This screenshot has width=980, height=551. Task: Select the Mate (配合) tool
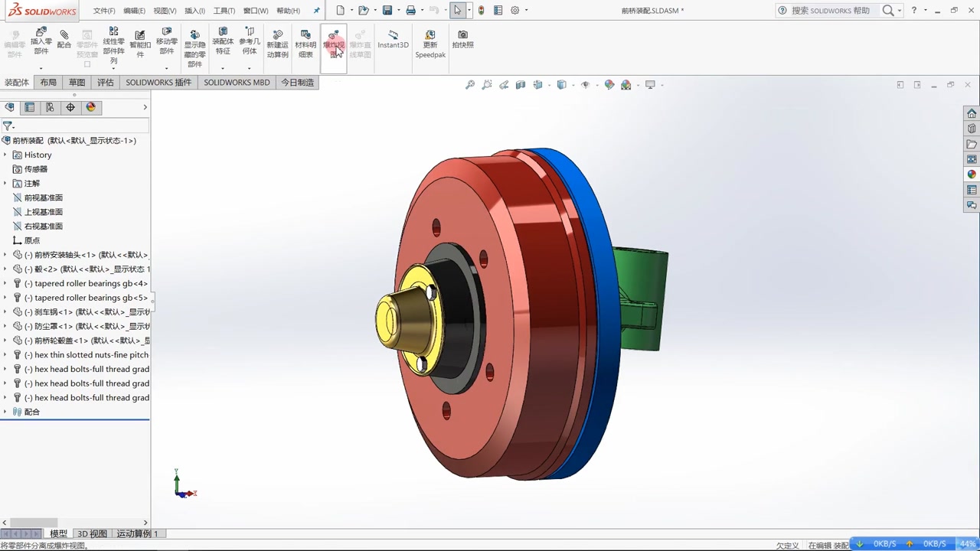[x=64, y=40]
